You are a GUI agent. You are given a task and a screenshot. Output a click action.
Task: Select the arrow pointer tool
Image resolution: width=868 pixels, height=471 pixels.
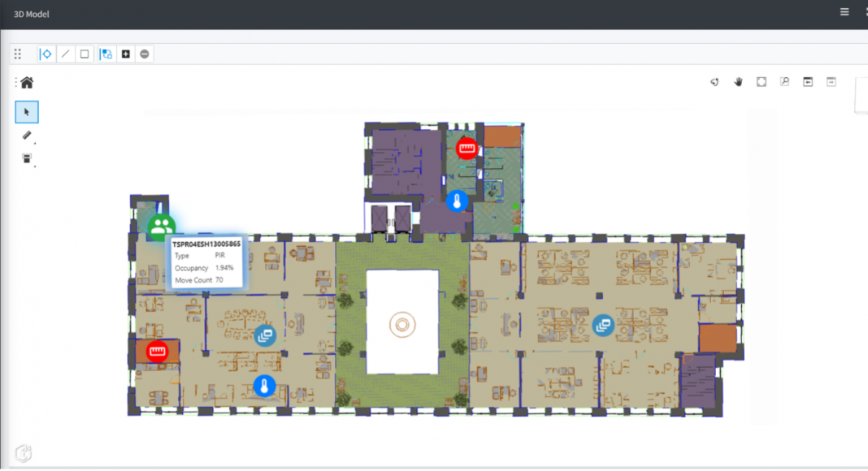[27, 112]
